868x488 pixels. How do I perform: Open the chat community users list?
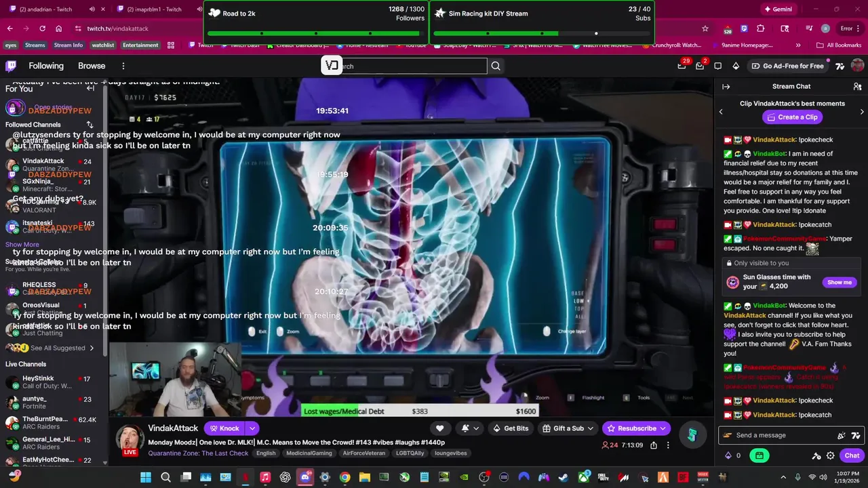(857, 87)
